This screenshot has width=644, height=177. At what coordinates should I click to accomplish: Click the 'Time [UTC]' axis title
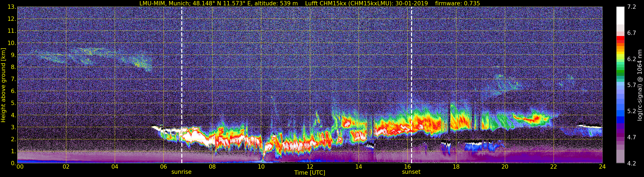(x=310, y=173)
